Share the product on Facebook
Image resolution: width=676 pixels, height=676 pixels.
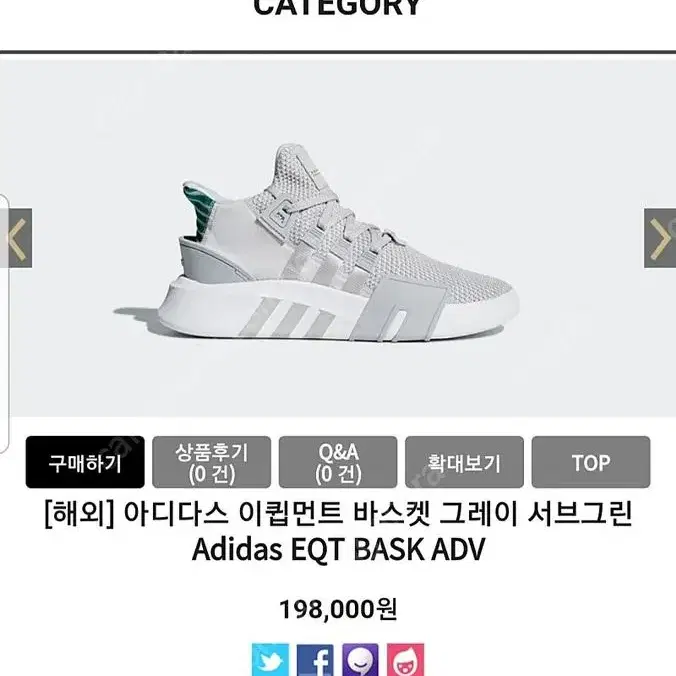pyautogui.click(x=315, y=660)
